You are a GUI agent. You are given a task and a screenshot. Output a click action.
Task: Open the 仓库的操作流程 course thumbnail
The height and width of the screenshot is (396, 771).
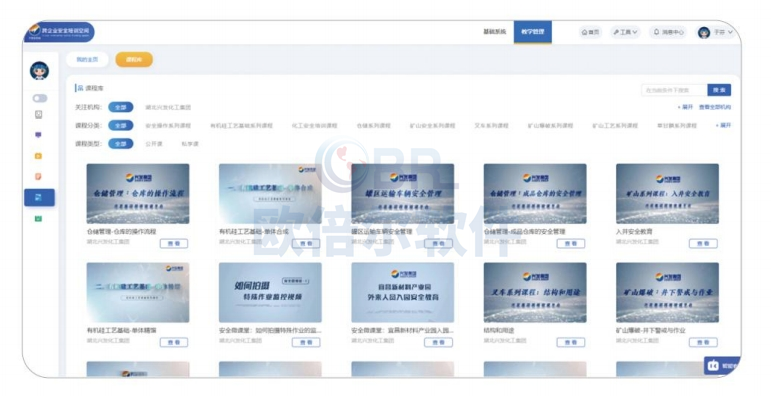click(x=138, y=194)
